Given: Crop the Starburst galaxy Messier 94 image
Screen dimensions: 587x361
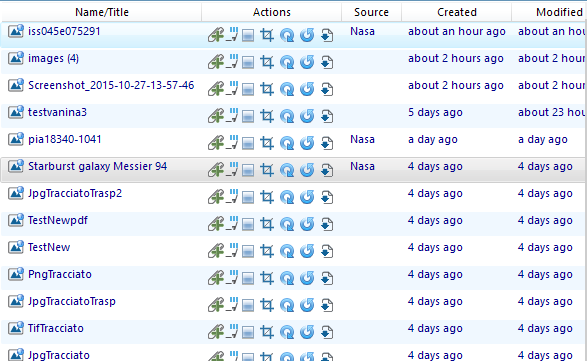Looking at the screenshot, I should tap(267, 170).
